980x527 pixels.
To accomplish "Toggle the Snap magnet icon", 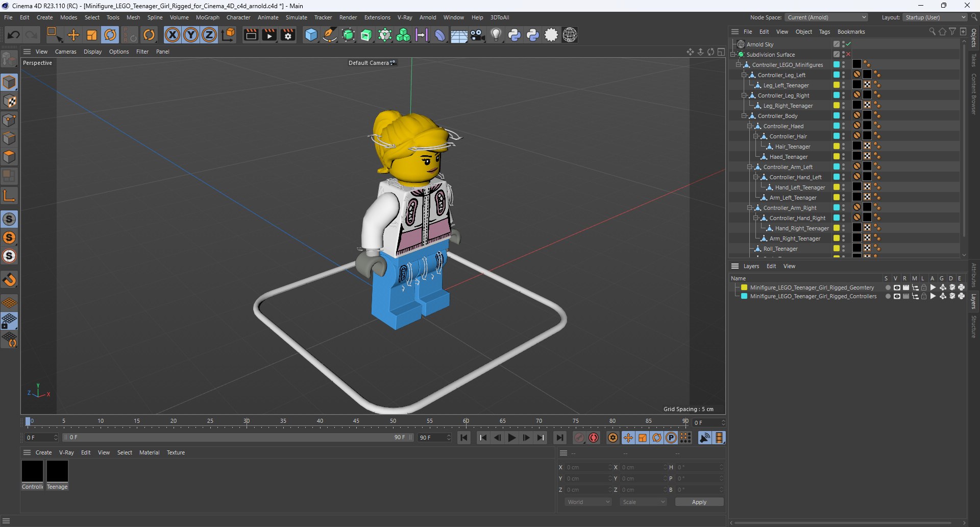I will click(9, 280).
